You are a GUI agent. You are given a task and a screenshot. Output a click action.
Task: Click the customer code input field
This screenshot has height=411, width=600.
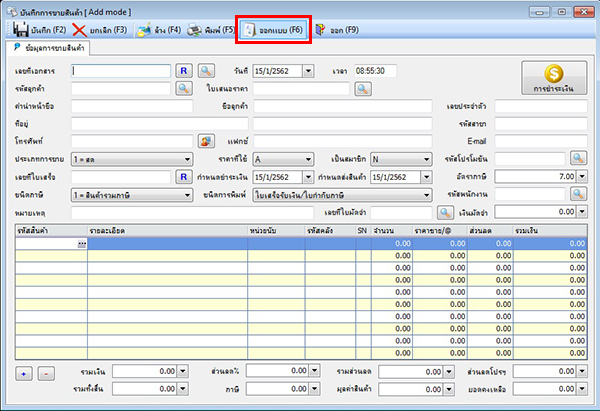point(121,88)
